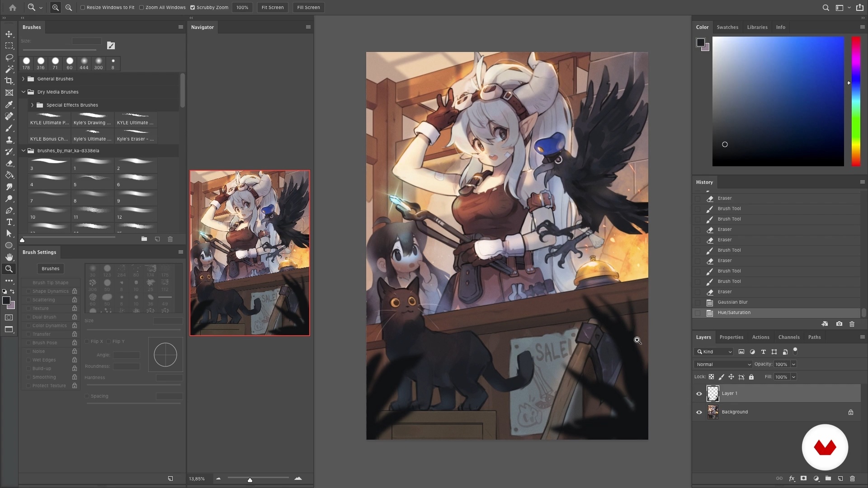The width and height of the screenshot is (868, 488).
Task: Switch to the Channels tab
Action: (789, 337)
